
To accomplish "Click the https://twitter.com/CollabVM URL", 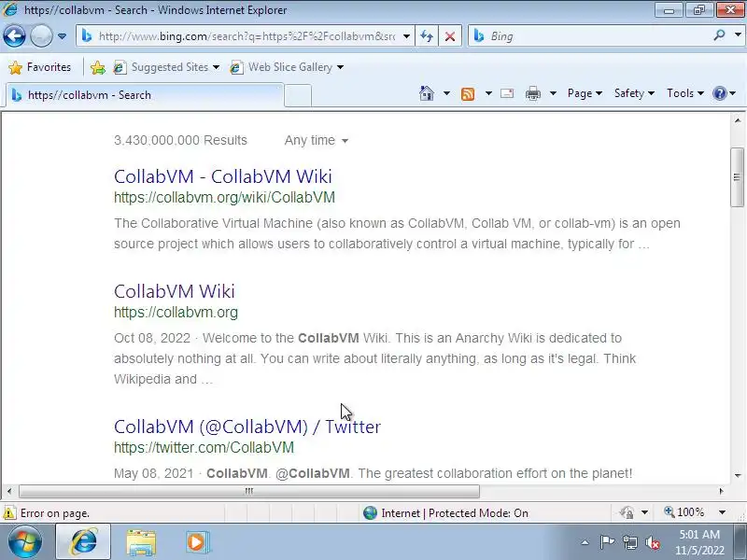I will pyautogui.click(x=204, y=448).
